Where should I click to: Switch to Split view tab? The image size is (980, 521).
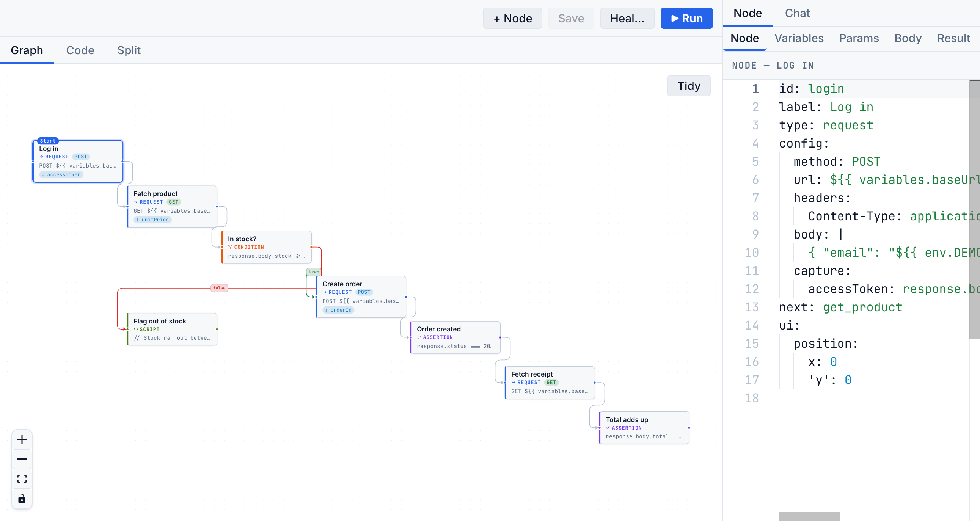click(129, 50)
